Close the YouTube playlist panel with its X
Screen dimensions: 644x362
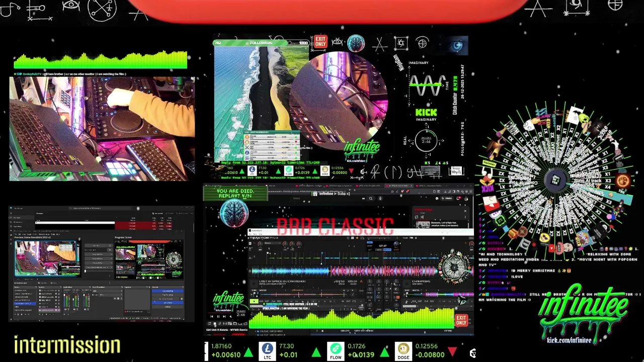[465, 211]
